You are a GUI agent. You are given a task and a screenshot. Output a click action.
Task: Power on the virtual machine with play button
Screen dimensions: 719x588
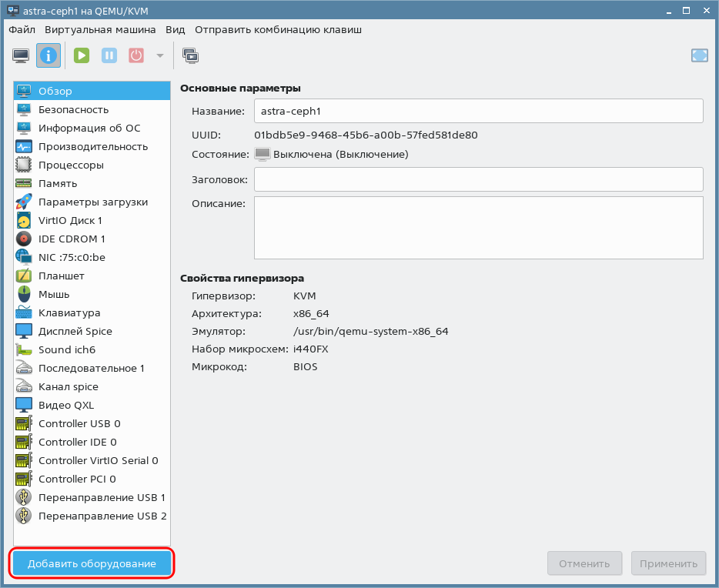[82, 55]
